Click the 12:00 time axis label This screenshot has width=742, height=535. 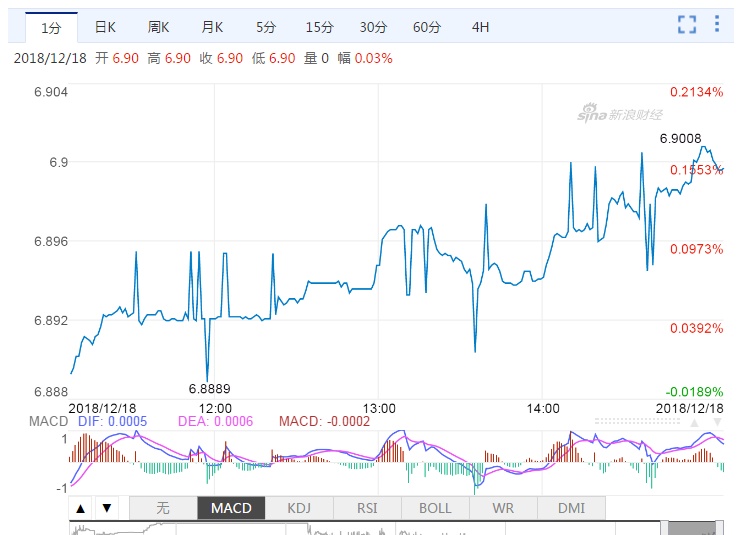click(x=215, y=408)
